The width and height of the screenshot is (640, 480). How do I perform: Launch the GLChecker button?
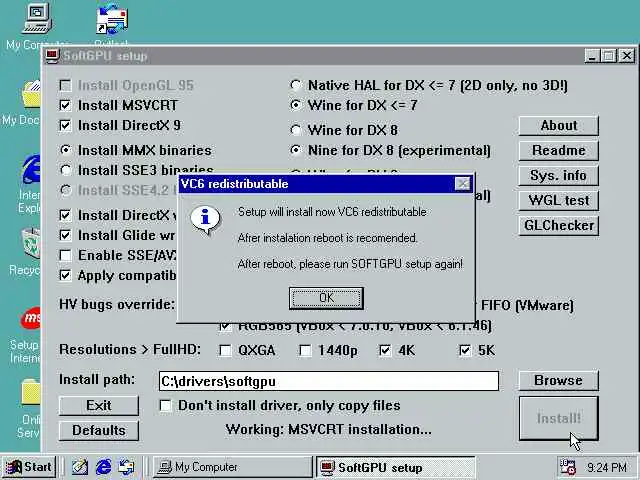[558, 225]
